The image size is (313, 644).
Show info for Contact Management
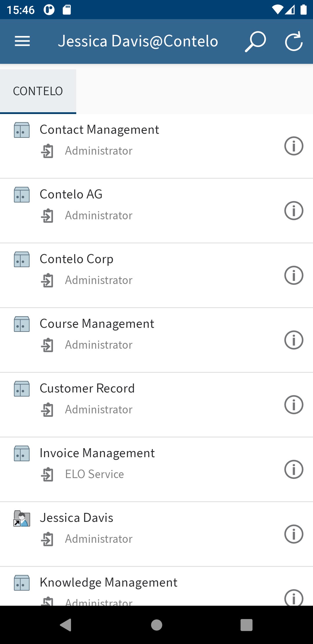click(294, 146)
